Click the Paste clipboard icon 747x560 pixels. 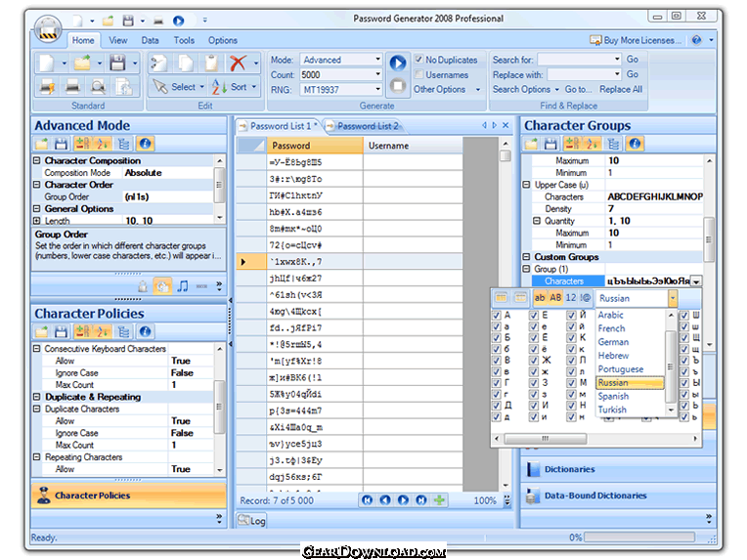(211, 63)
